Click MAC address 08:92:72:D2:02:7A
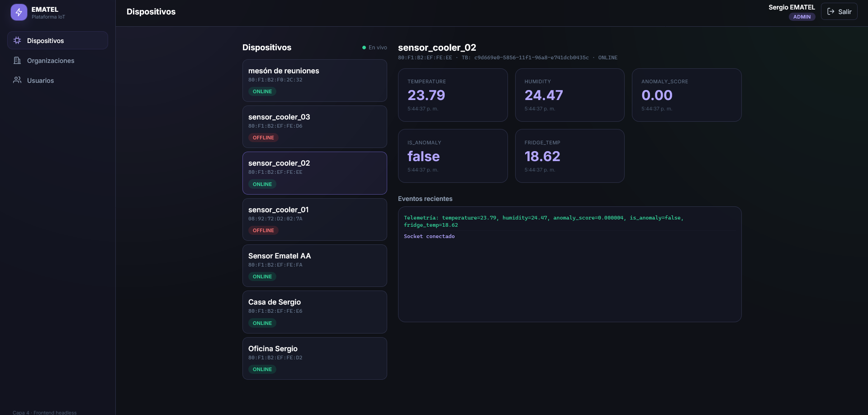 pyautogui.click(x=275, y=219)
